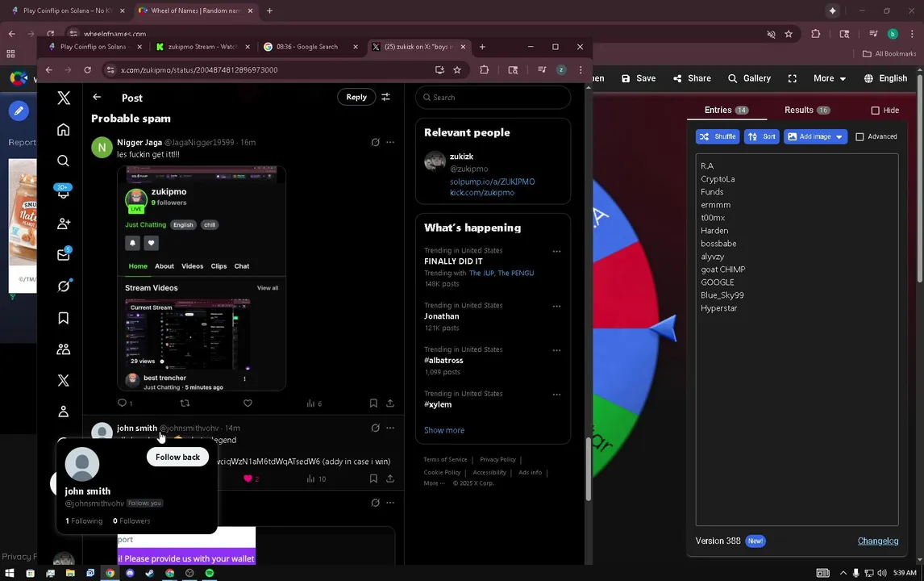This screenshot has width=924, height=581.
Task: Click the X logo at top of sidebar
Action: pyautogui.click(x=64, y=98)
